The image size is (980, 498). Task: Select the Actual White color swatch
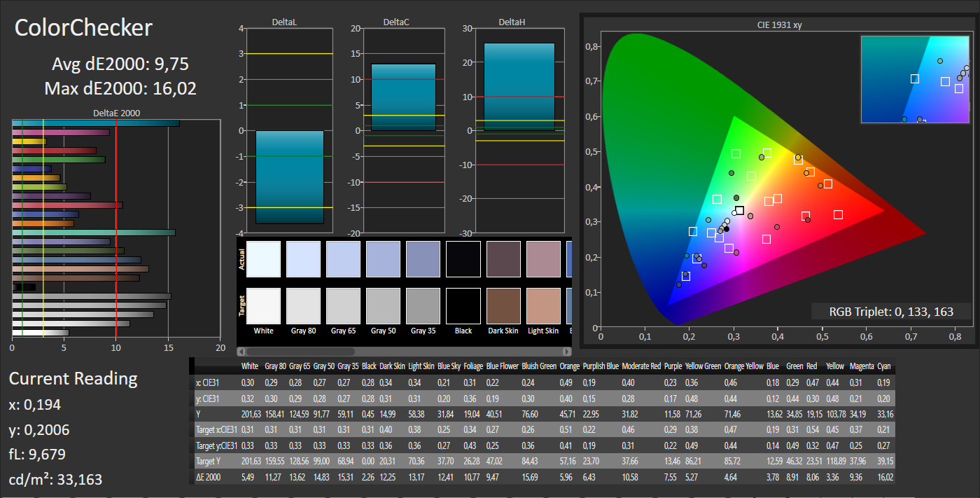tap(264, 259)
